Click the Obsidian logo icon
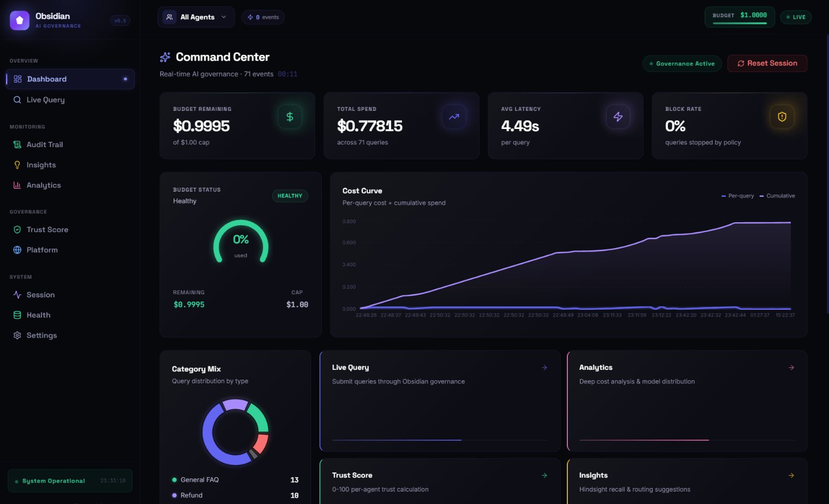Image resolution: width=829 pixels, height=504 pixels. 20,20
